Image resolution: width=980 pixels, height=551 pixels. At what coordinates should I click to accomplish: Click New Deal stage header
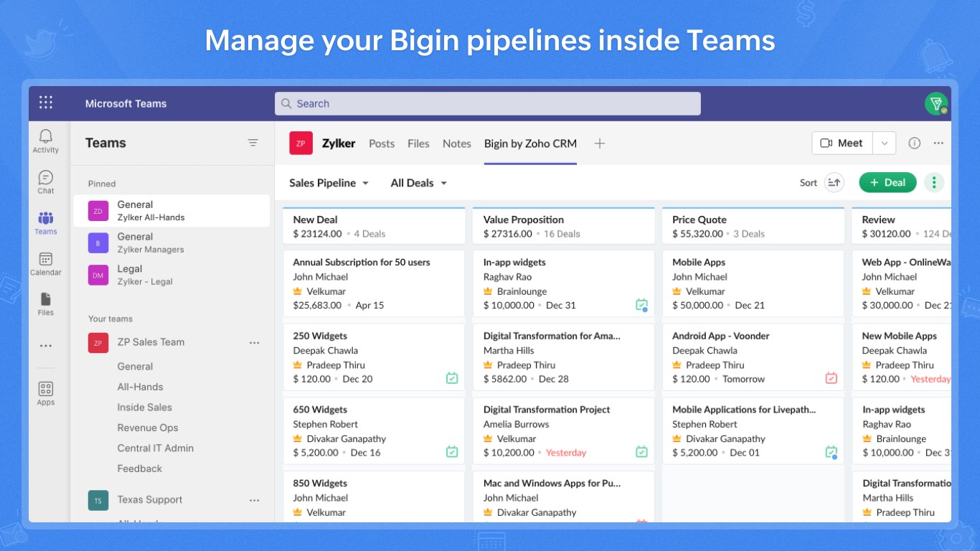[x=374, y=226]
